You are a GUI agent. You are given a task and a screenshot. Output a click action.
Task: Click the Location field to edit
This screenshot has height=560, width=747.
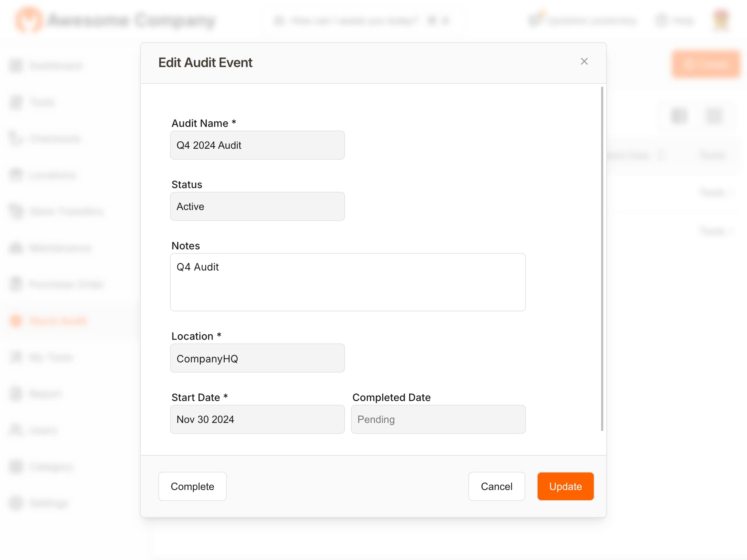point(257,358)
